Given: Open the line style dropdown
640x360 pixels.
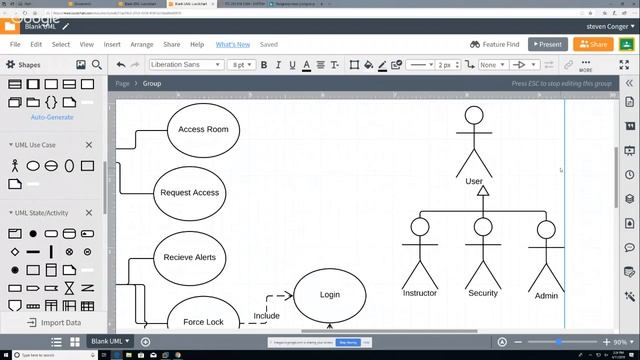Looking at the screenshot, I should (x=420, y=65).
